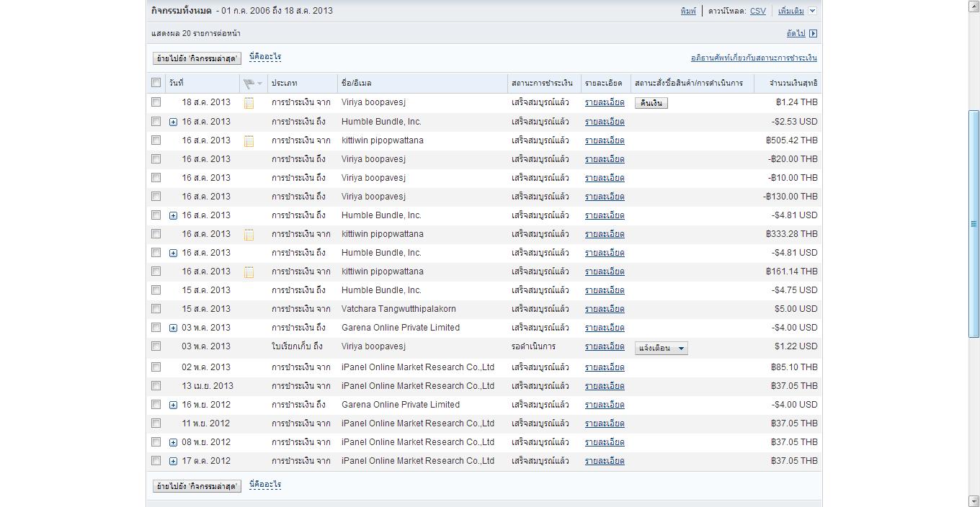Image resolution: width=980 pixels, height=507 pixels.
Task: Click the รอดำเนินการ pending status
Action: click(x=533, y=346)
